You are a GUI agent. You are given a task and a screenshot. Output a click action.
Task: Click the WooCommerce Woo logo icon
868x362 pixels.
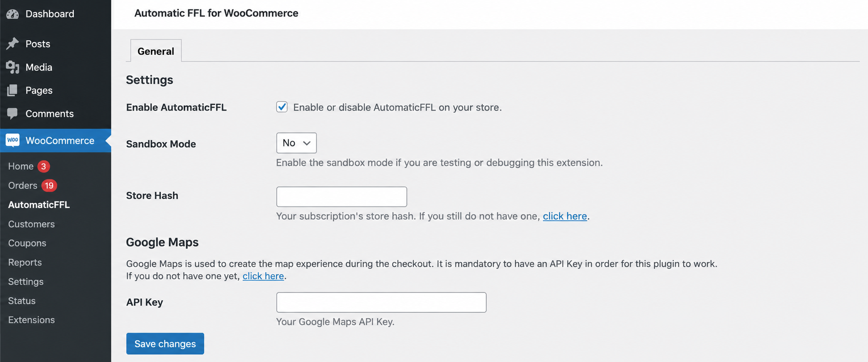coord(13,141)
